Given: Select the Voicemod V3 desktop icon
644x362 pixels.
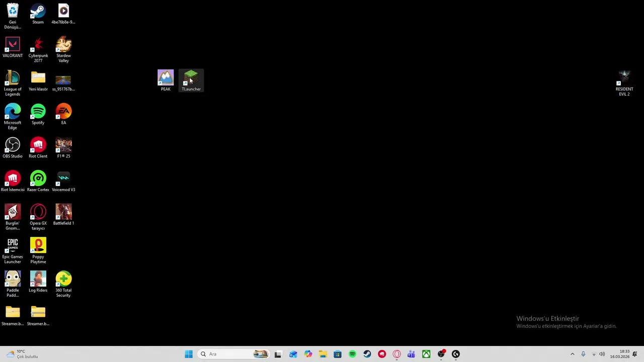Looking at the screenshot, I should [63, 182].
